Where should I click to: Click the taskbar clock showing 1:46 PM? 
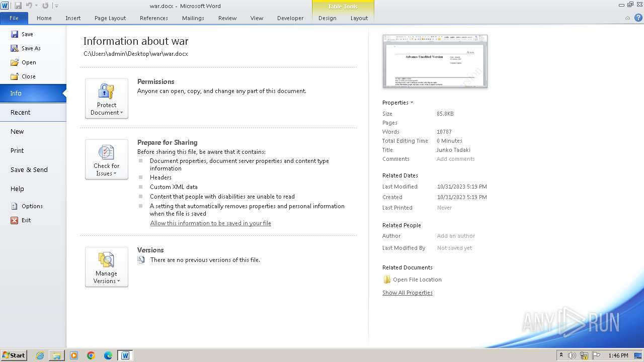618,355
